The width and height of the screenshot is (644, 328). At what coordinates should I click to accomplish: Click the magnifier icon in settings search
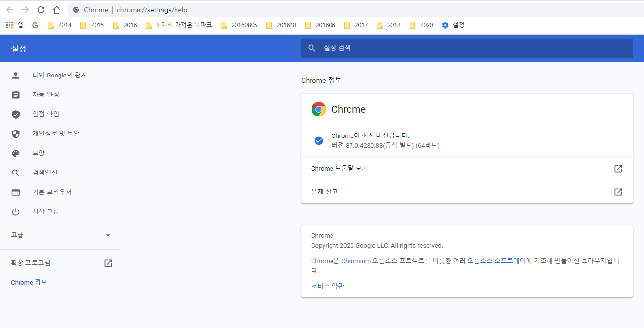pyautogui.click(x=312, y=48)
